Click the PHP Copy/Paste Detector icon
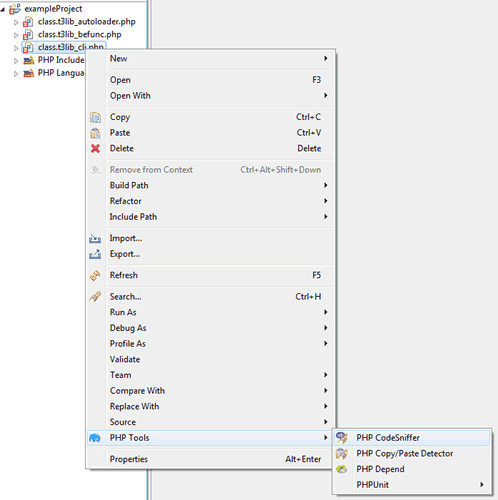Image resolution: width=498 pixels, height=500 pixels. pos(342,453)
